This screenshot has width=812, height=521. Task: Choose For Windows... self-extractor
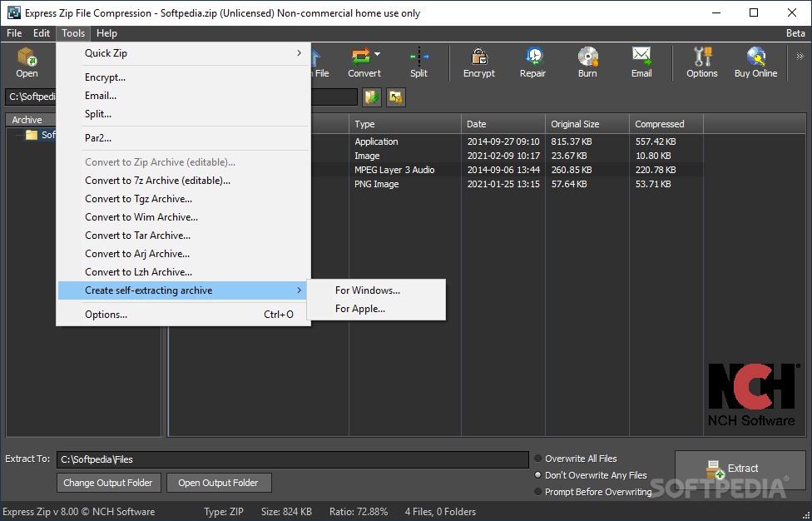[376, 290]
